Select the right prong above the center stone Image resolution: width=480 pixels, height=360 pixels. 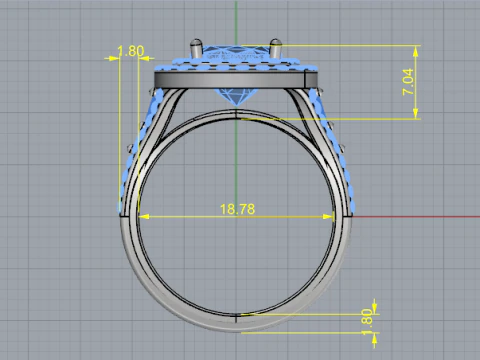point(275,48)
